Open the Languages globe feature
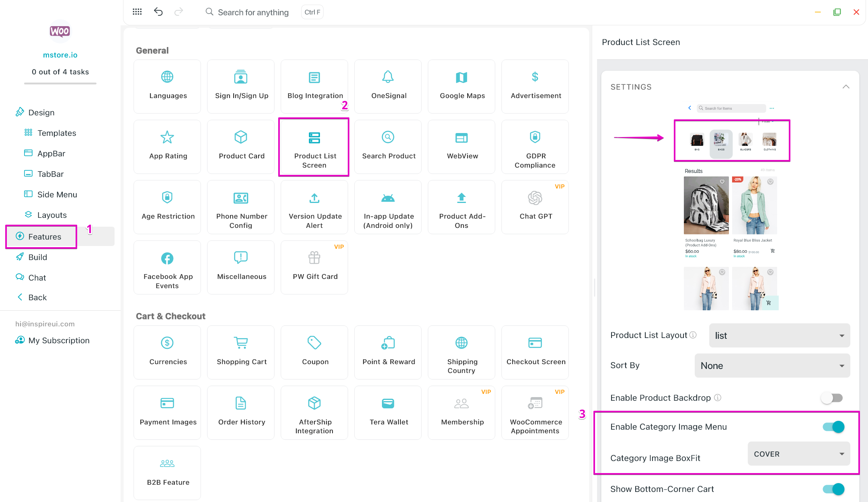 click(167, 86)
